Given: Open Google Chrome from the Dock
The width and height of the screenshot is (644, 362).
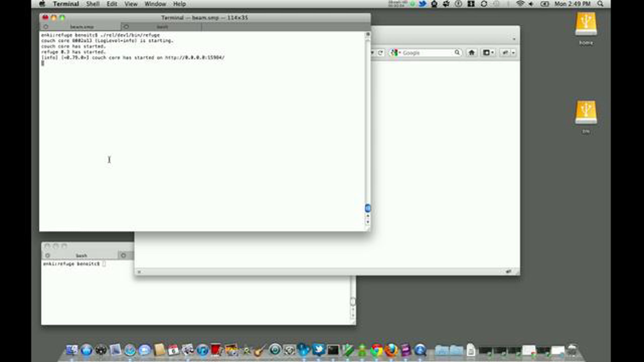Looking at the screenshot, I should coord(377,350).
